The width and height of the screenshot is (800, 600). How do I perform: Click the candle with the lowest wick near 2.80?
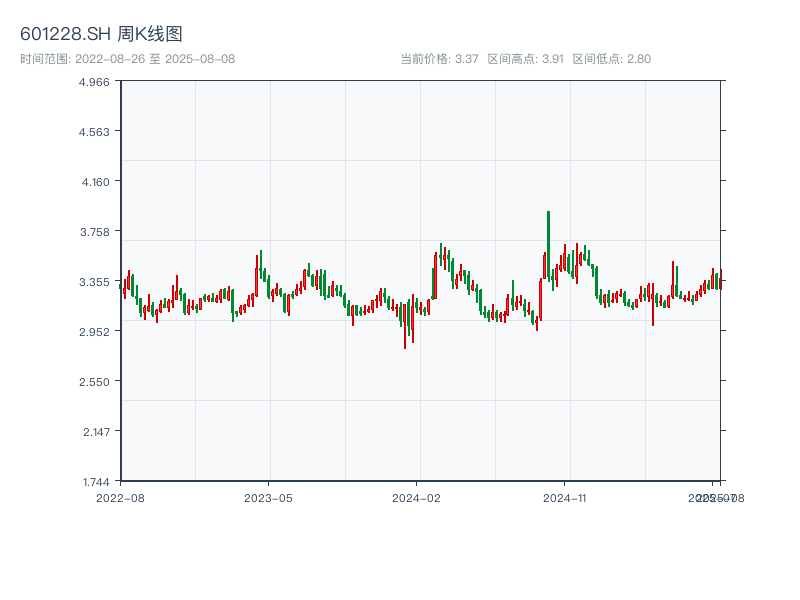(405, 335)
